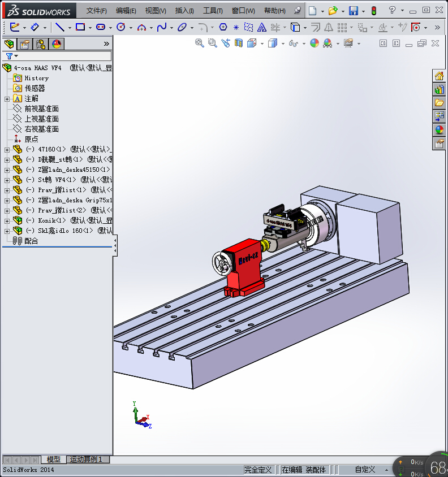The height and width of the screenshot is (477, 448).
Task: Choose the Arc sketch tool
Action: click(141, 28)
